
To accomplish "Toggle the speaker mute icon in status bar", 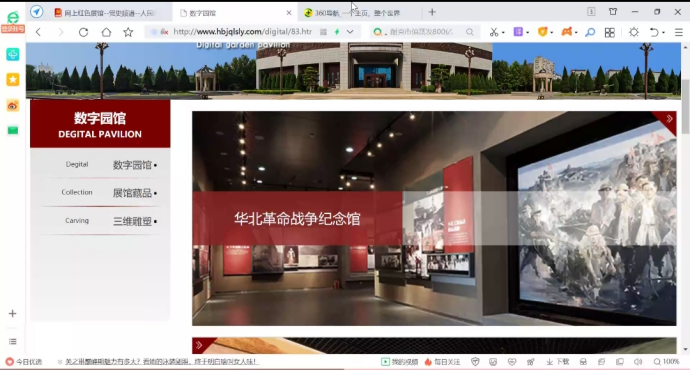I will tap(638, 362).
